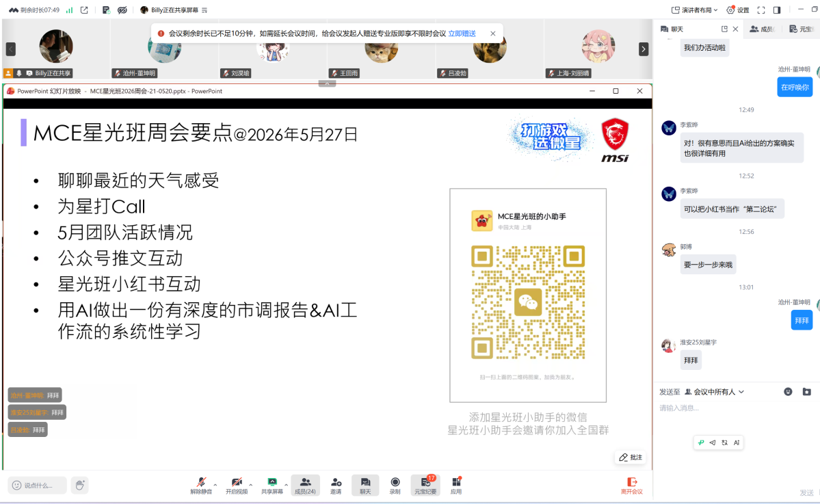Expand the video options arrow
This screenshot has width=820, height=504.
(250, 485)
